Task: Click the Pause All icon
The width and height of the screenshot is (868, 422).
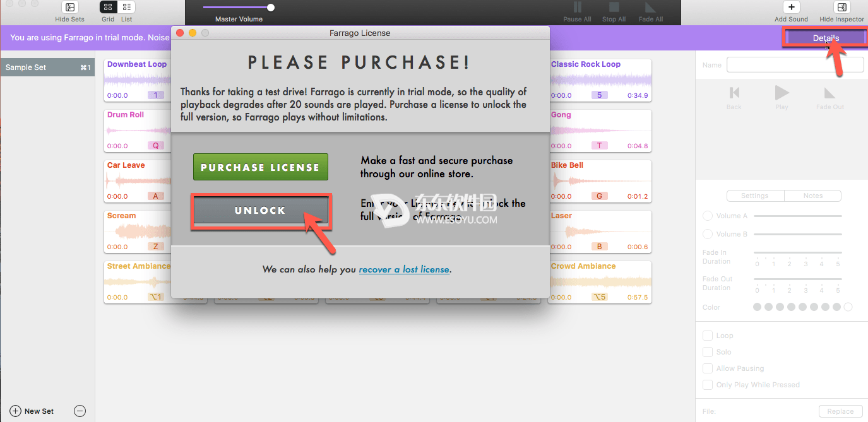Action: click(x=577, y=8)
